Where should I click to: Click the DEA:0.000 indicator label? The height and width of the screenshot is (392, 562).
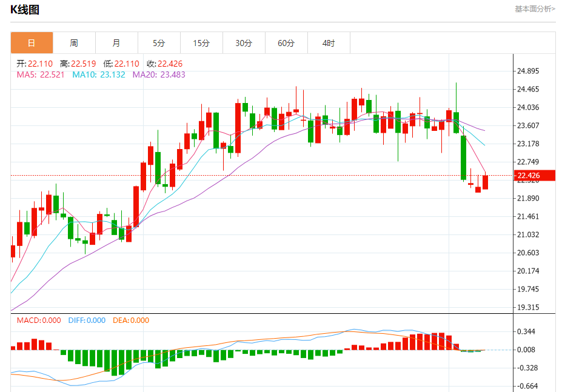131,321
